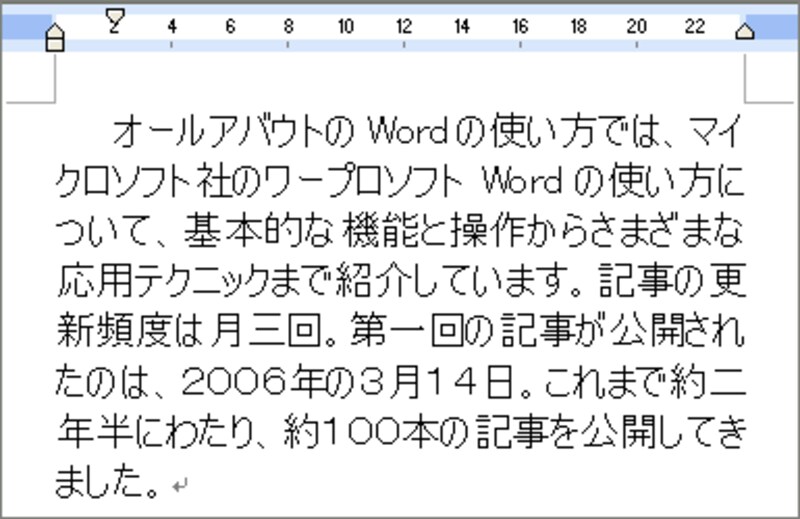
Task: Click the text "クロソフト社の"
Action: coord(158,182)
